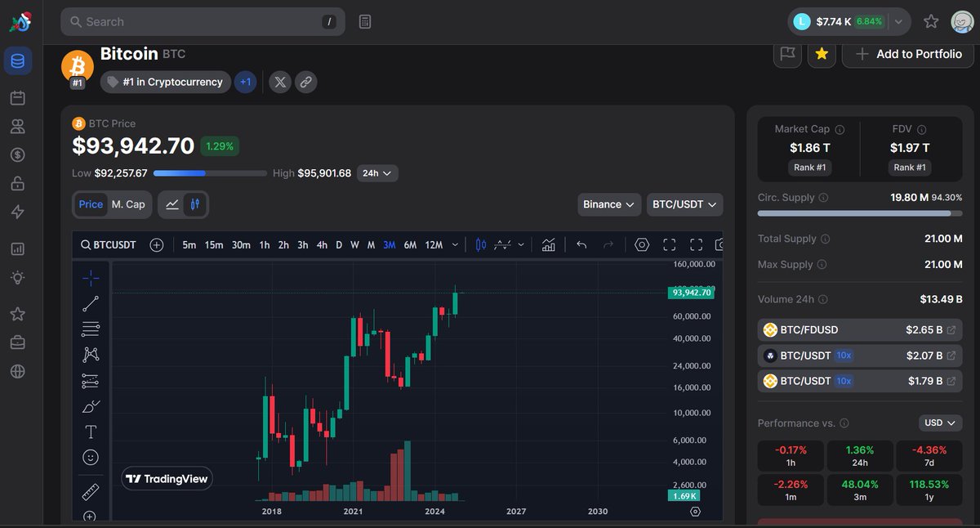980x528 pixels.
Task: Toggle Price chart mode
Action: pos(91,204)
